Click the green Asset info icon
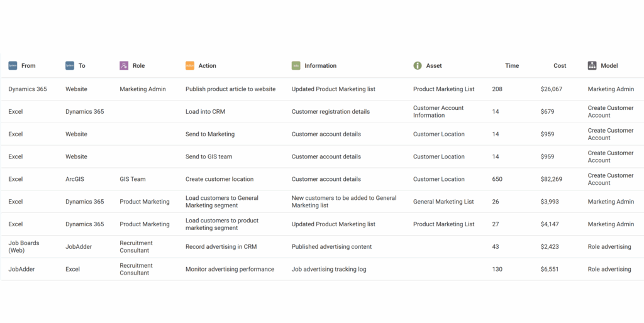This screenshot has width=644, height=323. tap(418, 65)
